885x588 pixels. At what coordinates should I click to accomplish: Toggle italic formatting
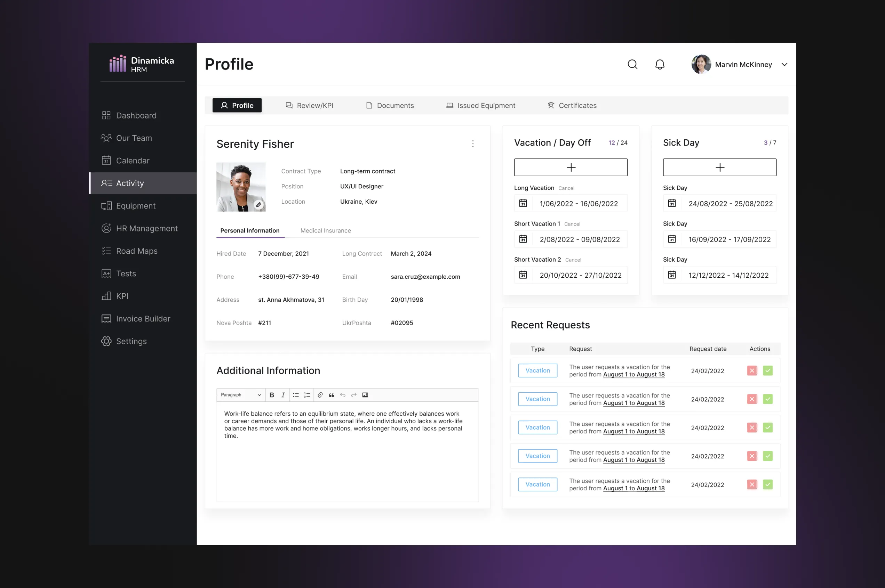click(x=283, y=395)
